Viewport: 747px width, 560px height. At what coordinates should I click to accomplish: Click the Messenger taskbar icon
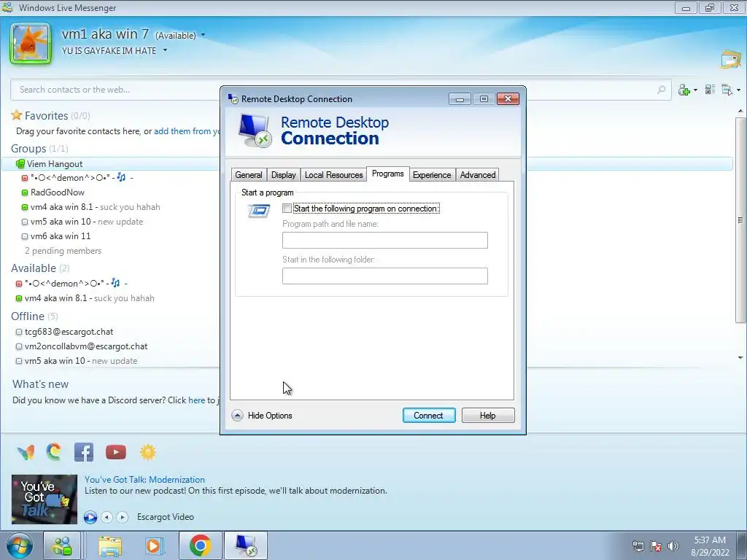62,545
